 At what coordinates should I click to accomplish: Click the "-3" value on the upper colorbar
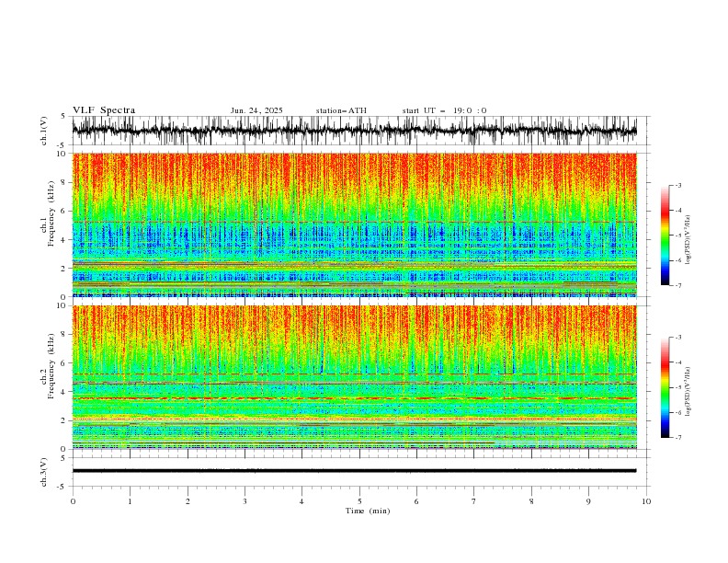click(x=678, y=185)
